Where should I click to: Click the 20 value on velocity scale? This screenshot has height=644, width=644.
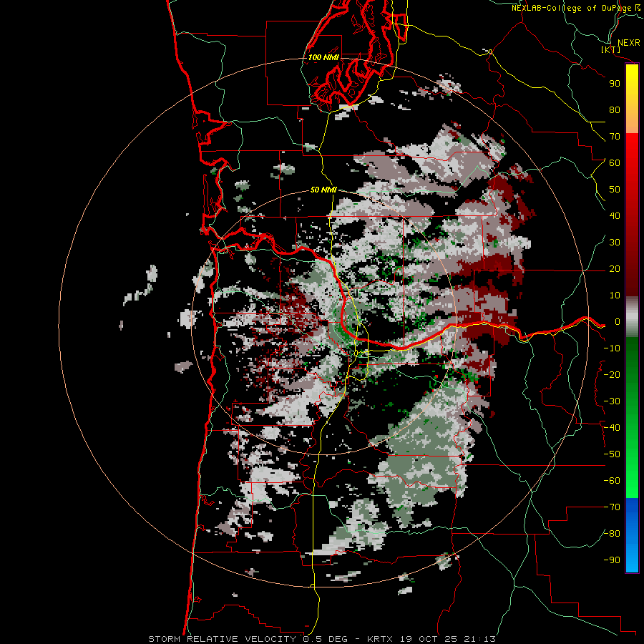(x=615, y=269)
